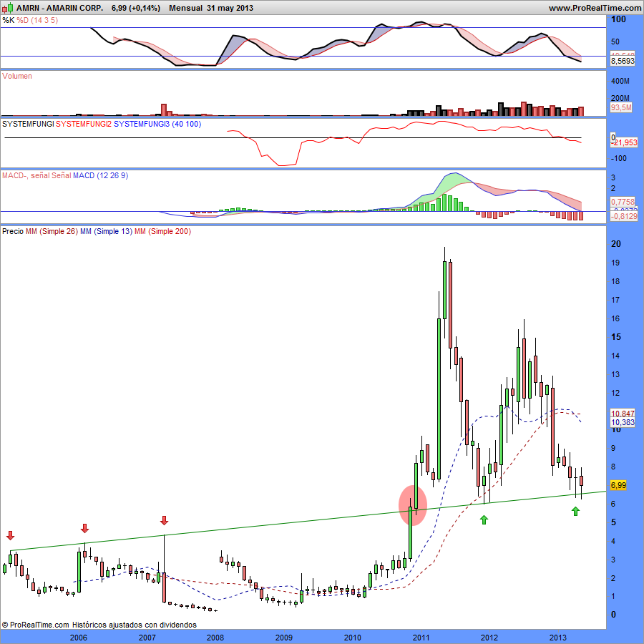Image resolution: width=644 pixels, height=644 pixels.
Task: Select the MM (Simple 26) label
Action: (x=52, y=231)
